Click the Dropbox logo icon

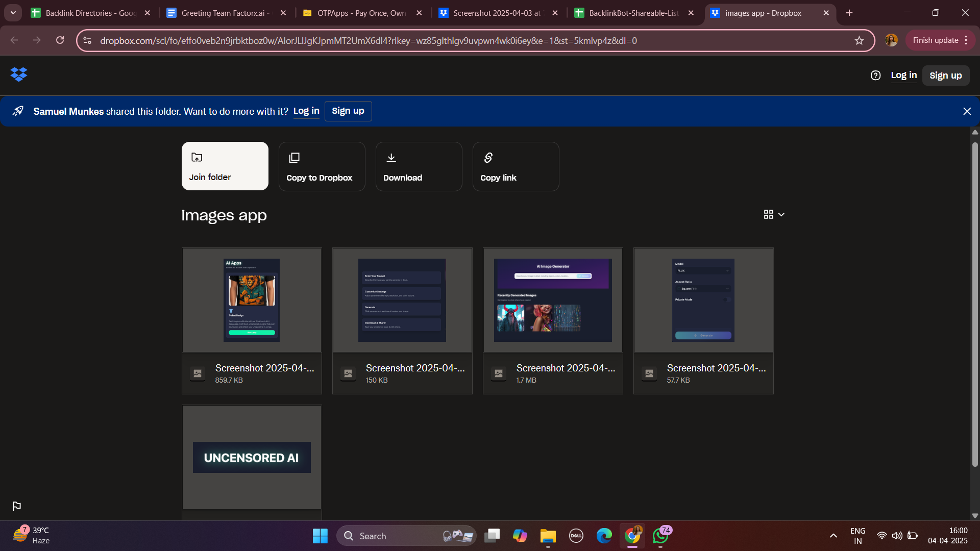coord(19,74)
